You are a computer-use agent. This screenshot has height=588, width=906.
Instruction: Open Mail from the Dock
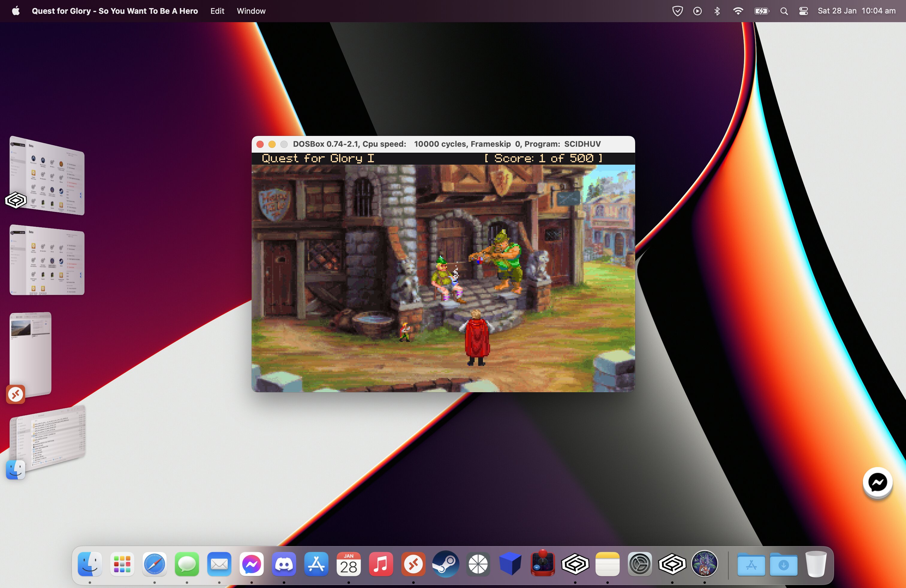point(219,564)
